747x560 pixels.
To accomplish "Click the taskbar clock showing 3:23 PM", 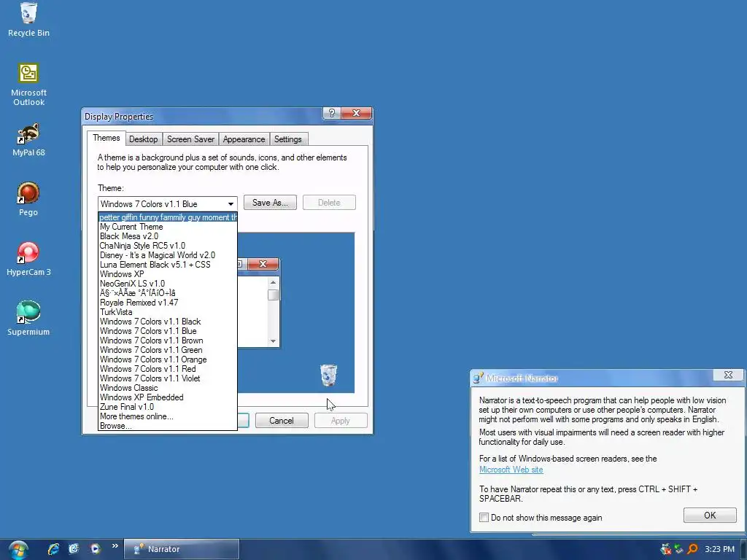I will (x=719, y=549).
